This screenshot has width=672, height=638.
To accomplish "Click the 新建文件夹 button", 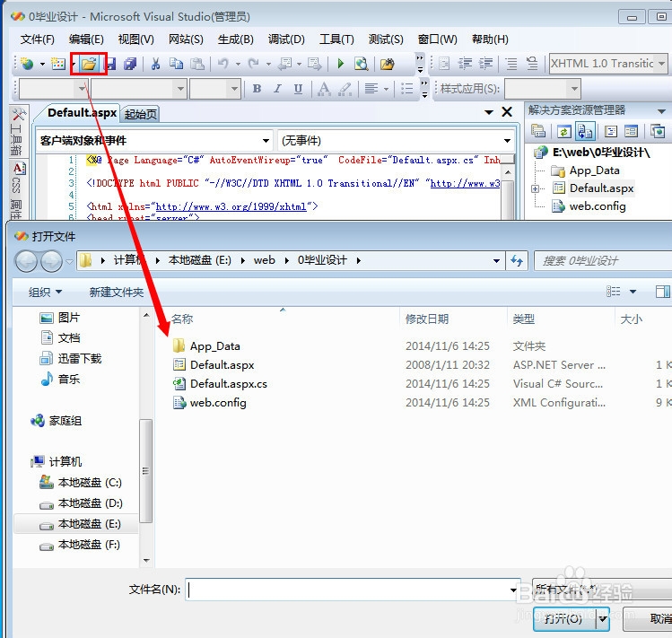I will pos(116,293).
